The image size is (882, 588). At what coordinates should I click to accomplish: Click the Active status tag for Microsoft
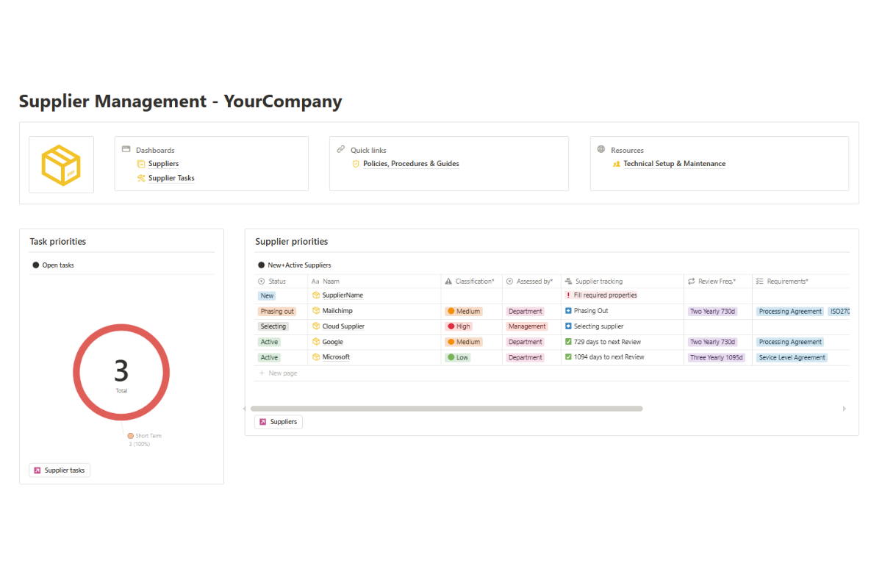click(269, 357)
